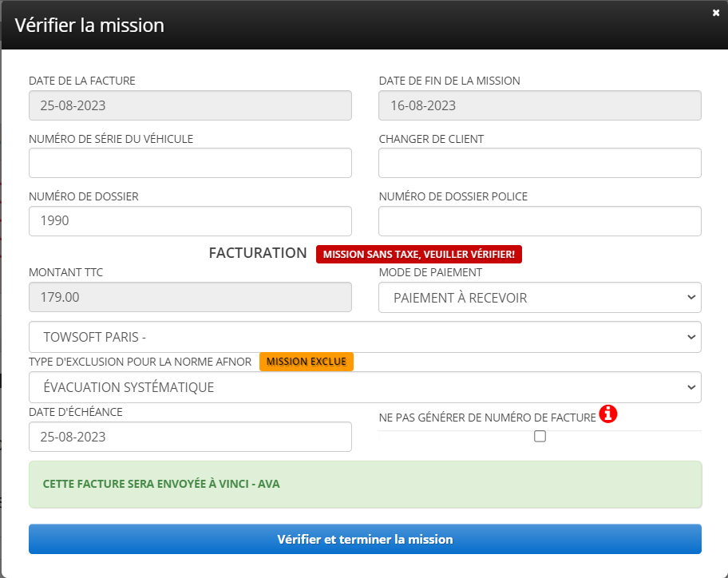
Task: Tick the 'Ne pas générer de numéro de facture' checkbox
Action: (x=540, y=437)
